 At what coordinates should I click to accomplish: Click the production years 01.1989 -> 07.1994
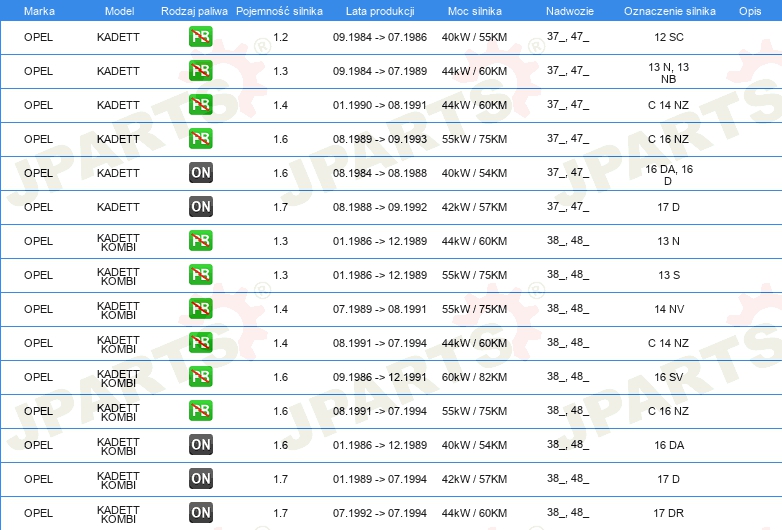[x=380, y=479]
